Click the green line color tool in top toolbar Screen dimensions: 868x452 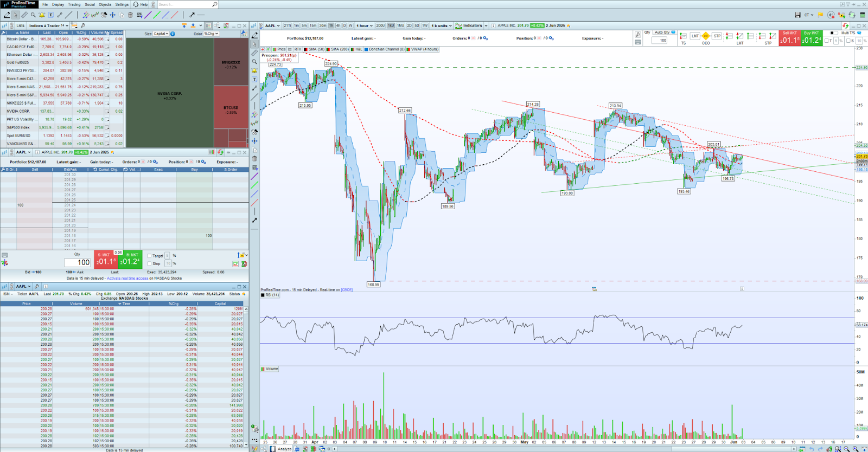pyautogui.click(x=157, y=15)
